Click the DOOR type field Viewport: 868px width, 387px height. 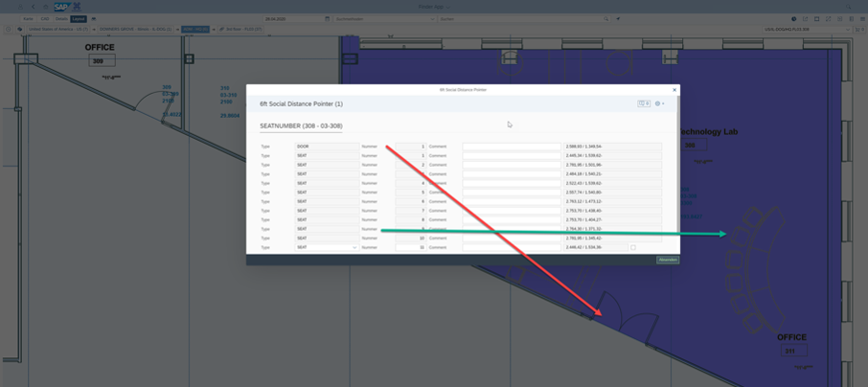[x=327, y=147]
